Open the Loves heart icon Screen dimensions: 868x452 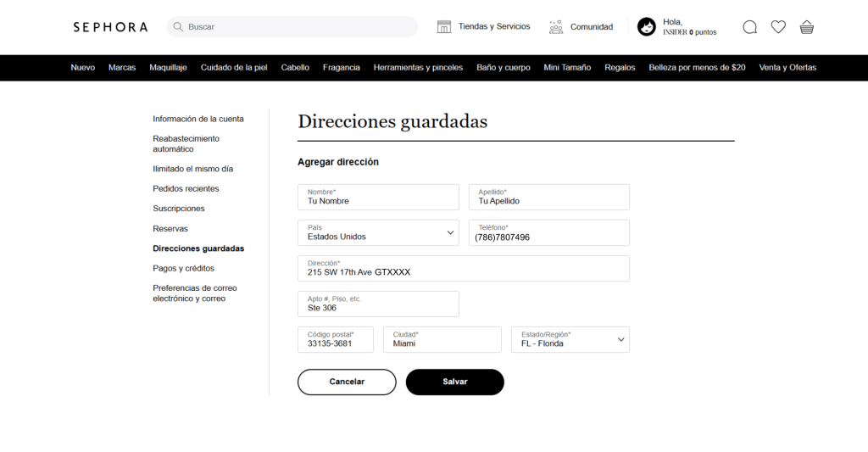(778, 26)
